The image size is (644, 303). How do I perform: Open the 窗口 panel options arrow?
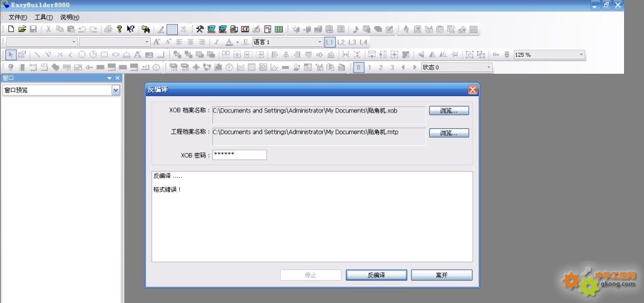click(109, 78)
